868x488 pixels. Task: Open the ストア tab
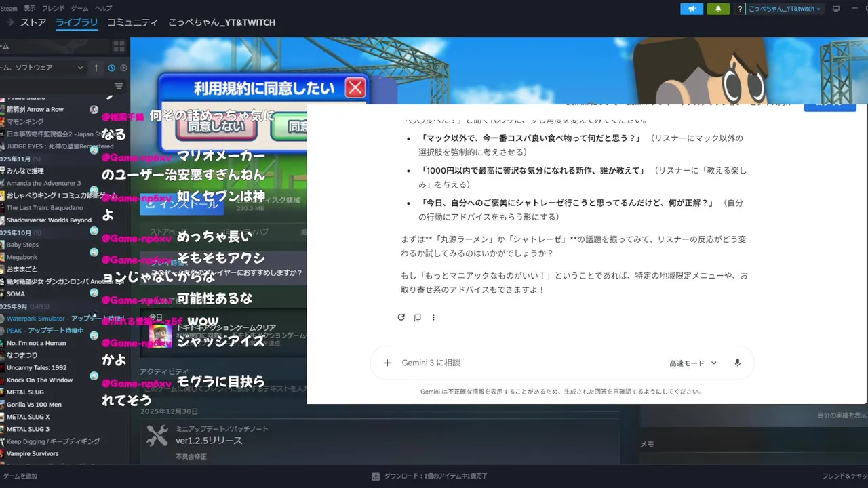[33, 22]
